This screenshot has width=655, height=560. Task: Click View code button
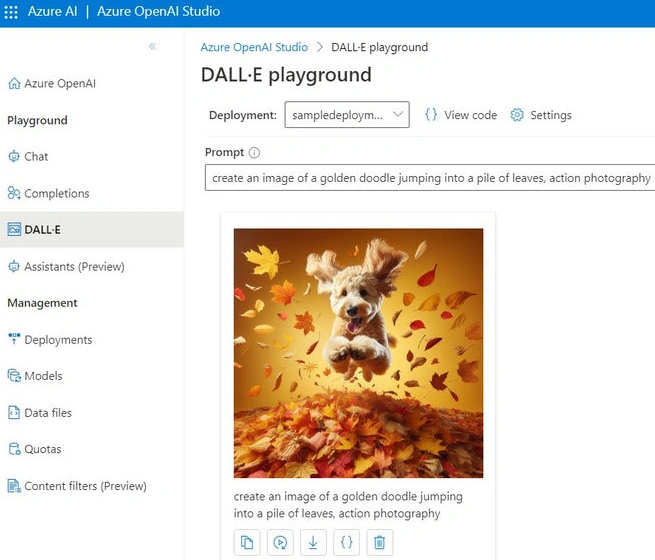click(x=461, y=115)
